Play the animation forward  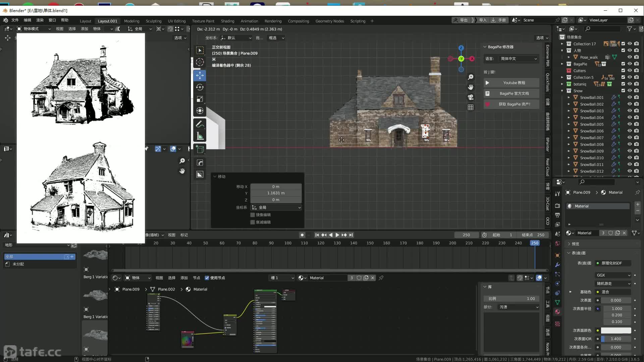(337, 235)
